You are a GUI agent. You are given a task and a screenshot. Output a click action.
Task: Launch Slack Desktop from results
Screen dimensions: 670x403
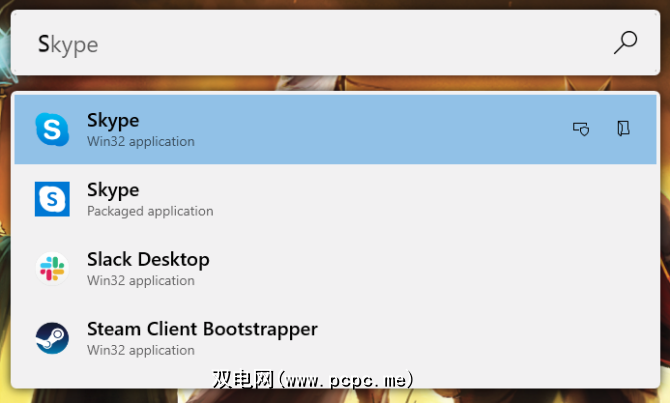[x=335, y=268]
